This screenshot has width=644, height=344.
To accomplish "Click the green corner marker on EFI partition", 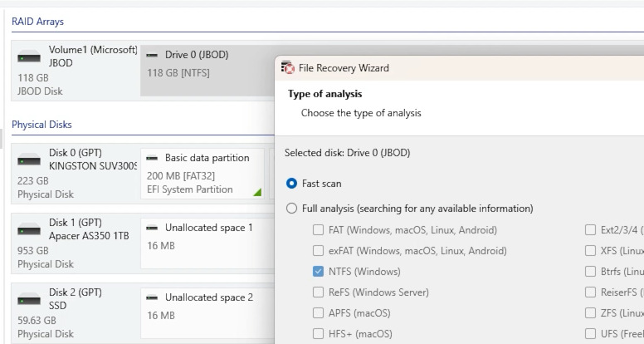I will (257, 192).
